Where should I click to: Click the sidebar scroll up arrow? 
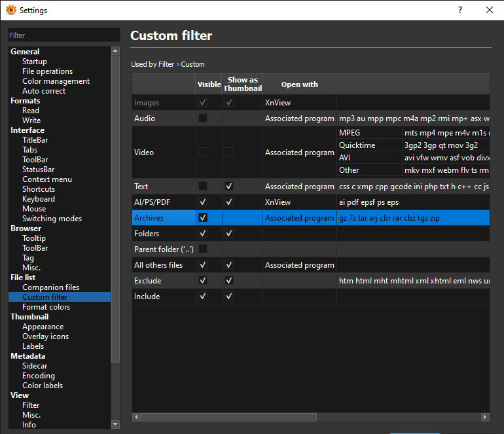click(116, 50)
